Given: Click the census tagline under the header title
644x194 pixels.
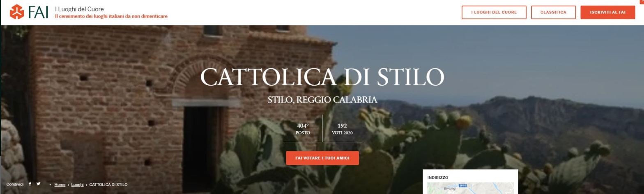Looking at the screenshot, I should point(111,16).
